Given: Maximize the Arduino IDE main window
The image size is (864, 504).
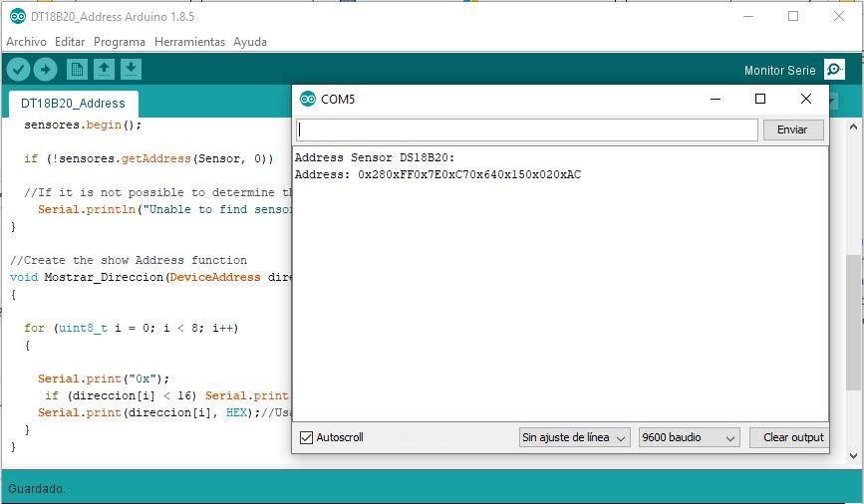Looking at the screenshot, I should (793, 16).
